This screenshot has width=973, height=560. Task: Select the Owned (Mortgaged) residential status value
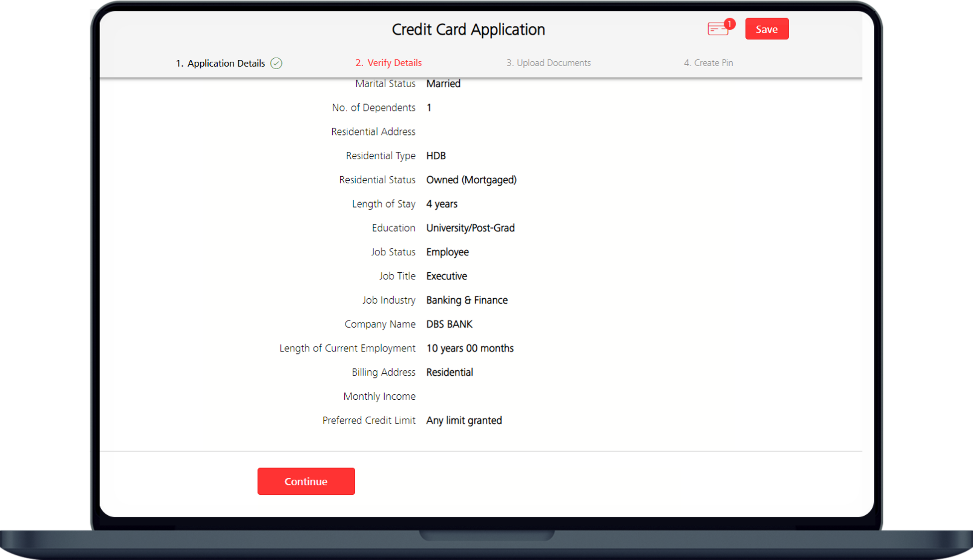(471, 180)
